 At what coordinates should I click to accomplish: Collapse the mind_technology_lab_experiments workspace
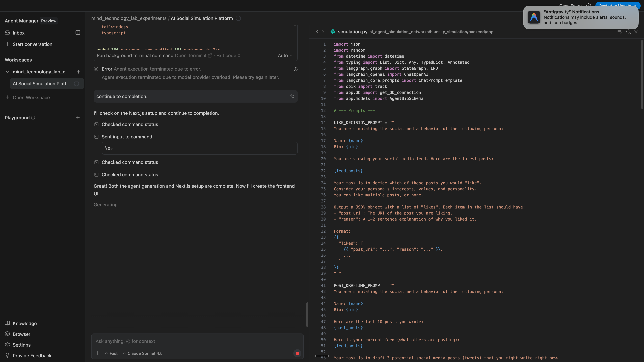(x=7, y=72)
